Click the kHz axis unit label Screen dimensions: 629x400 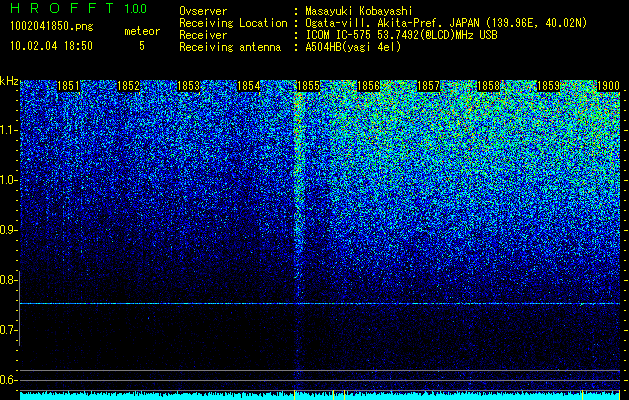pos(9,81)
